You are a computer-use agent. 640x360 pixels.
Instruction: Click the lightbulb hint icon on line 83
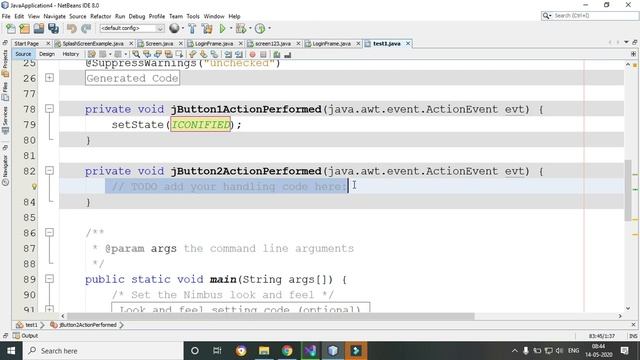[x=34, y=187]
